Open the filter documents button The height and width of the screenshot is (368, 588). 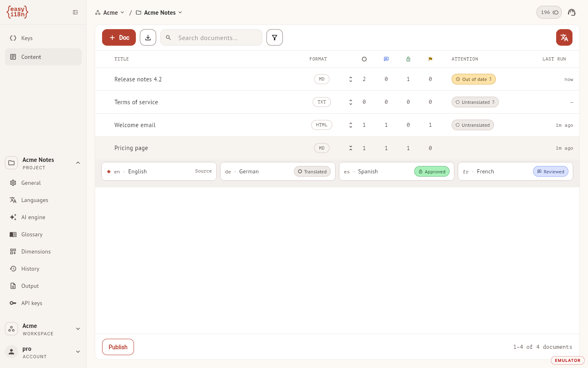[274, 38]
